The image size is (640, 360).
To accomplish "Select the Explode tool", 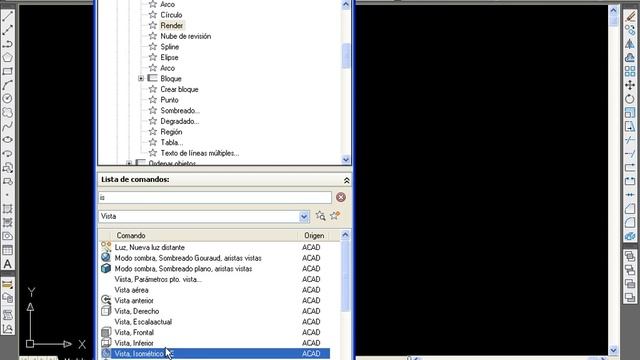I will tap(630, 237).
